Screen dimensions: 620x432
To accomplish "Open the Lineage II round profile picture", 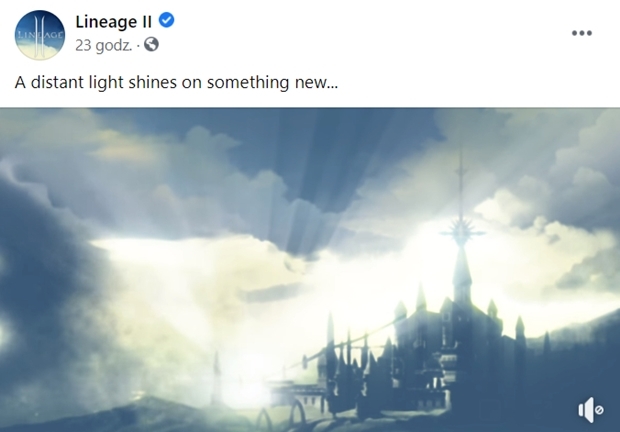I will (40, 35).
